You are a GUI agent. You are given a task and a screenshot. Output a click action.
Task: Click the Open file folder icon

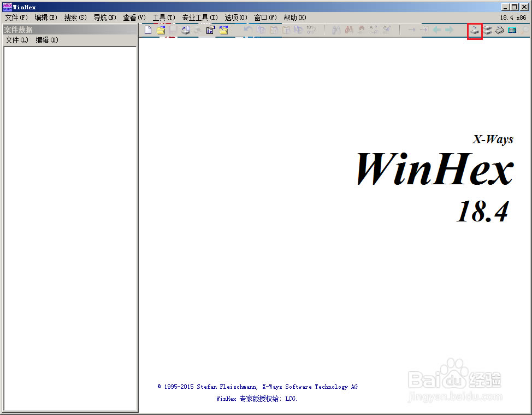coord(161,30)
